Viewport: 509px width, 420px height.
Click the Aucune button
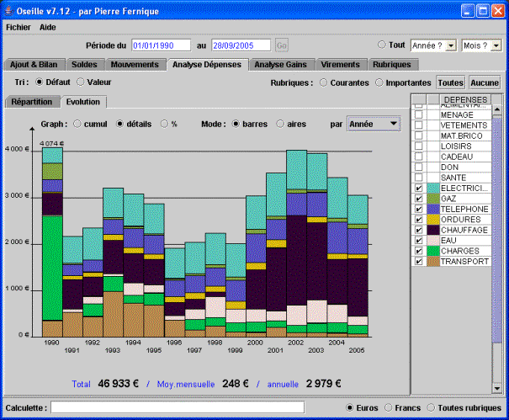tap(485, 82)
